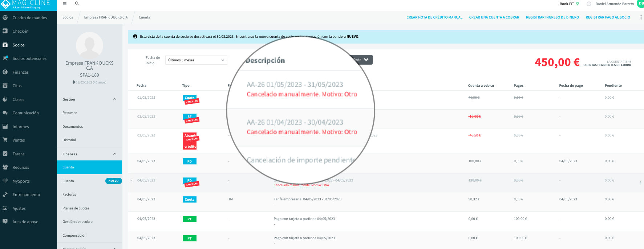Screen dimensions: 644x249
Task: Click the Clases sidebar icon
Action: pos(5,99)
